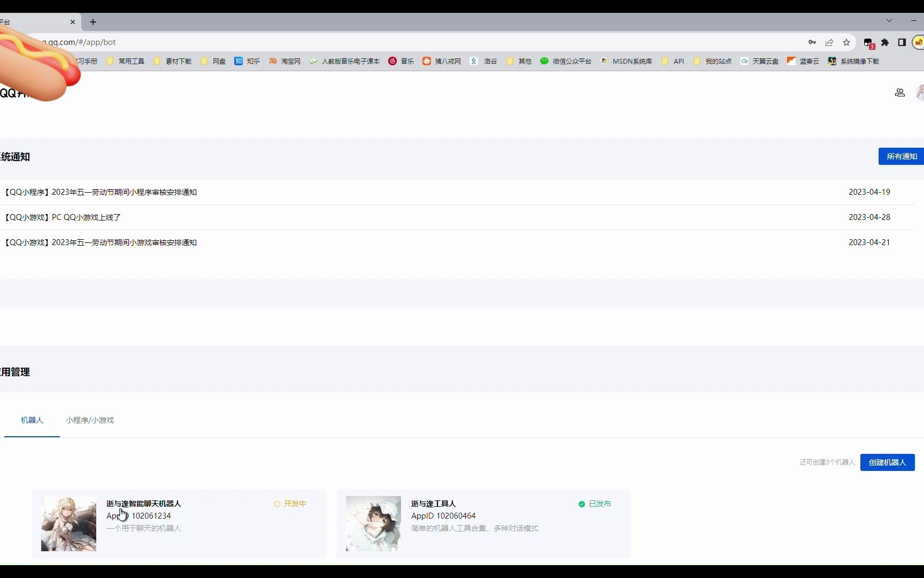Click the 还可创建3个机器人 hint text
The width and height of the screenshot is (924, 578).
[827, 462]
